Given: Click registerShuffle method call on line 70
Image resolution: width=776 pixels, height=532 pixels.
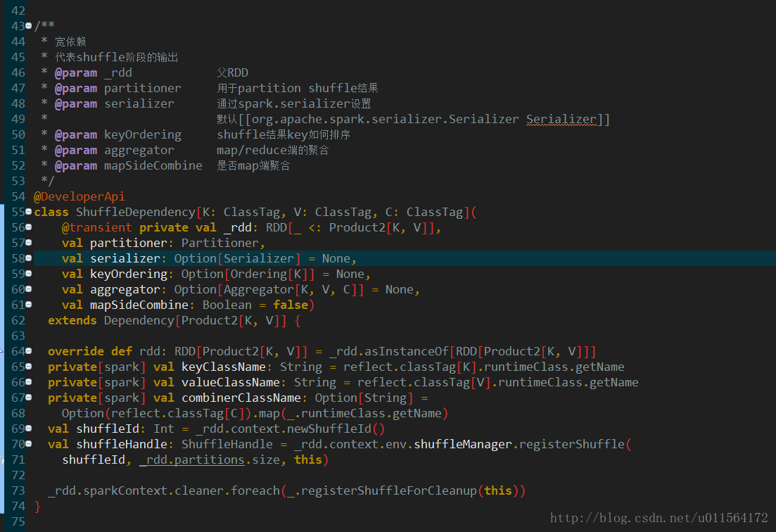Looking at the screenshot, I should point(572,445).
